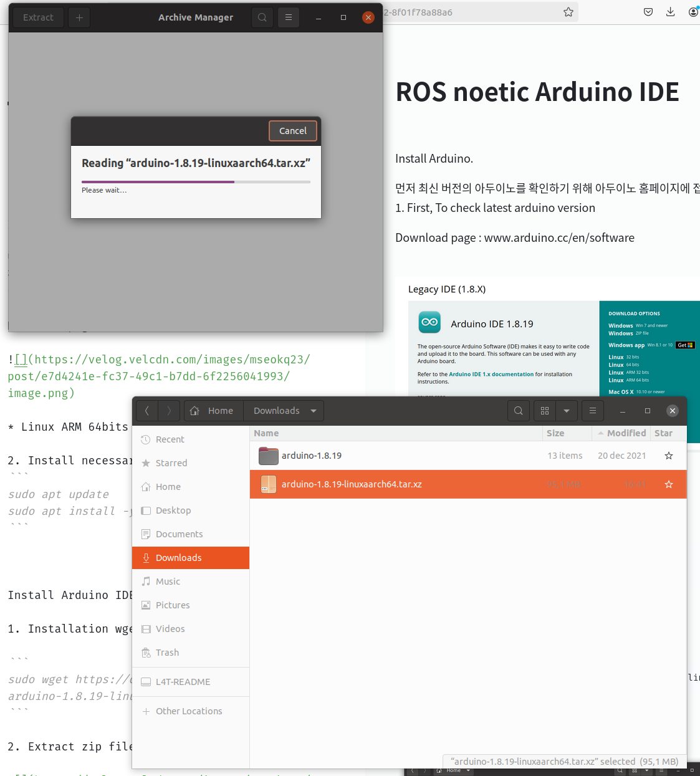Image resolution: width=700 pixels, height=776 pixels.
Task: Click "ROS noetic Arduino IDE" page heading
Action: tap(537, 92)
